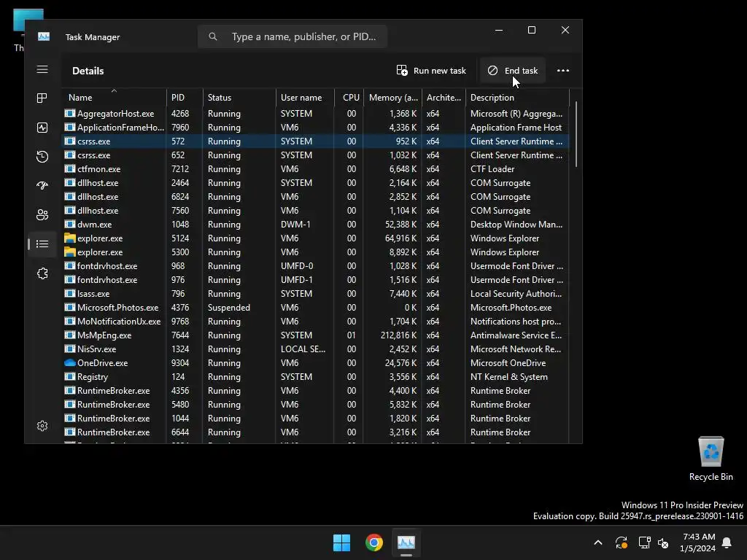Image resolution: width=747 pixels, height=560 pixels.
Task: Open App history sidebar icon
Action: coord(42,157)
